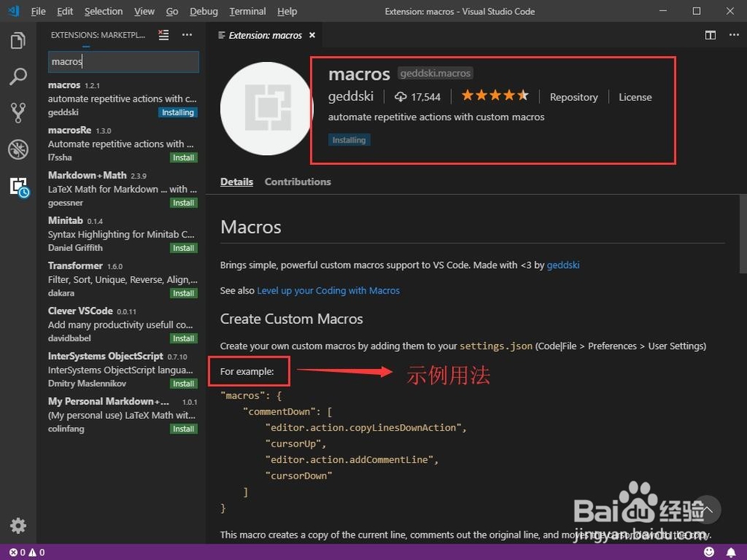Open Level up your Coding with Macros link
Viewport: 747px width, 560px height.
tap(328, 290)
